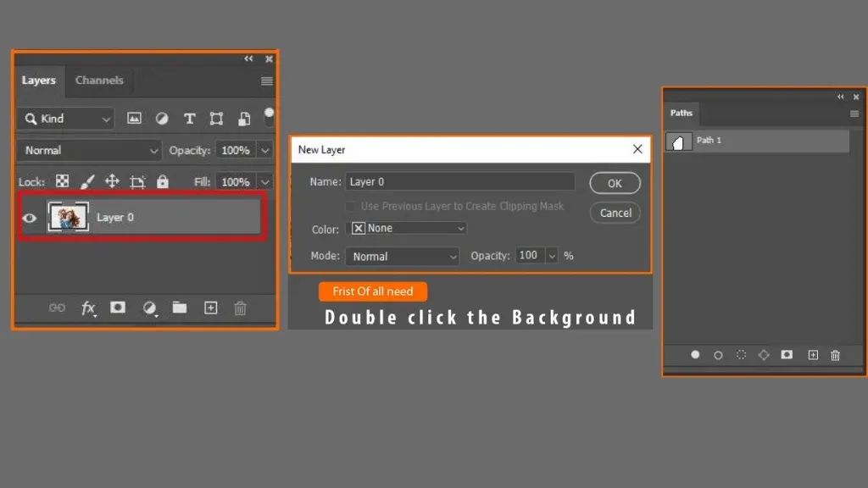The image size is (868, 488).
Task: Cancel the New Layer dialog
Action: click(615, 213)
